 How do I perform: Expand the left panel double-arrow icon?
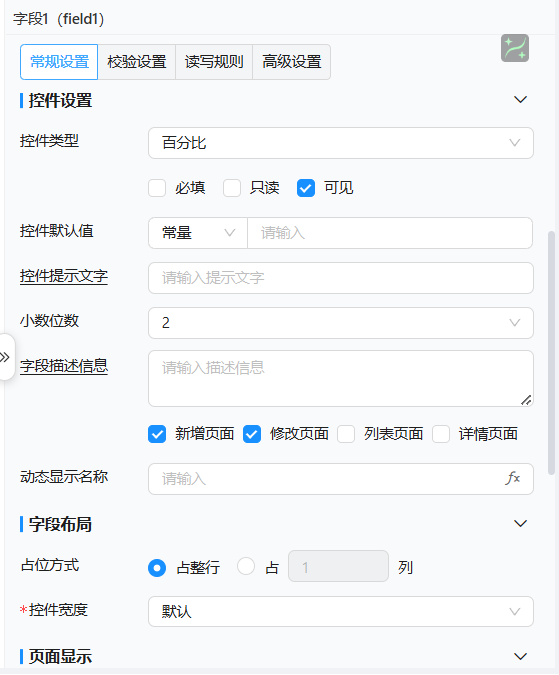click(5, 357)
